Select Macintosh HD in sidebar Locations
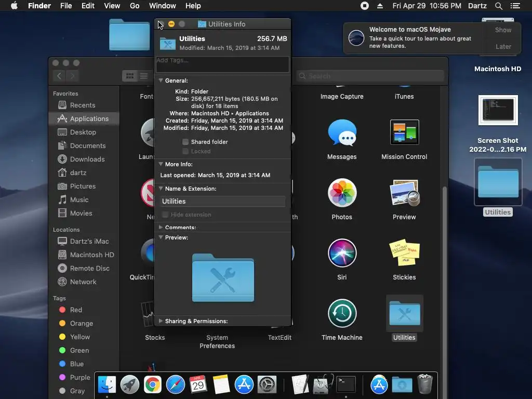 pyautogui.click(x=83, y=255)
